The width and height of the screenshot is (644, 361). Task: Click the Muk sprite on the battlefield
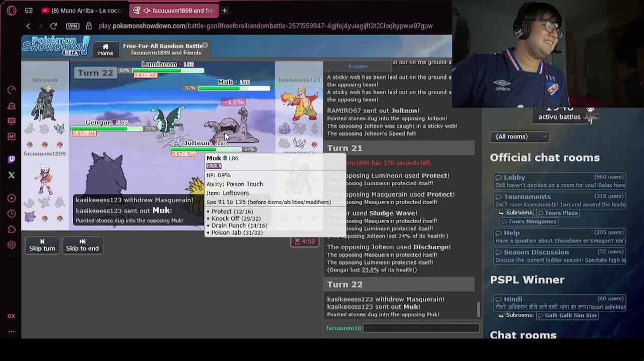(231, 126)
